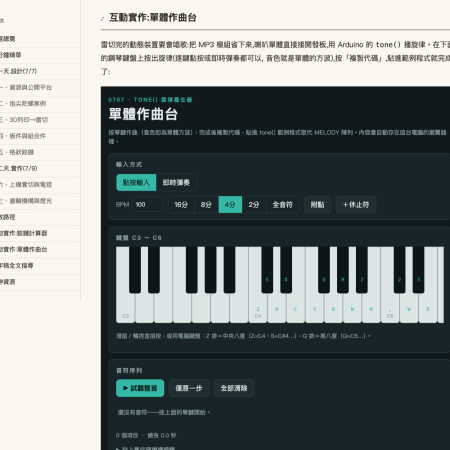Click the 輸入方式 section label
The height and width of the screenshot is (450, 450).
[x=129, y=164]
